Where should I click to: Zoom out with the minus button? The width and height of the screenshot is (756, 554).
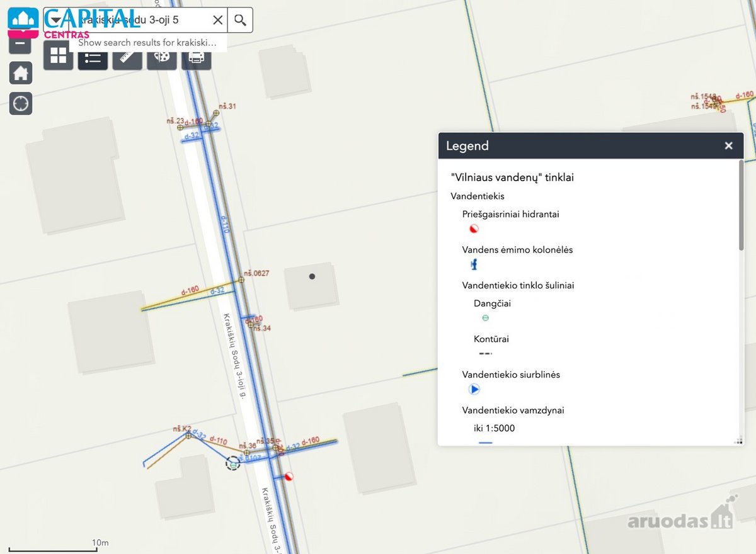point(21,45)
